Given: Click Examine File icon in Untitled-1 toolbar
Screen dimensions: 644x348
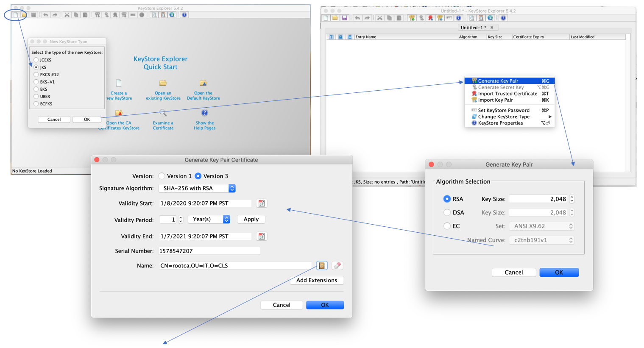Looking at the screenshot, I should [472, 18].
